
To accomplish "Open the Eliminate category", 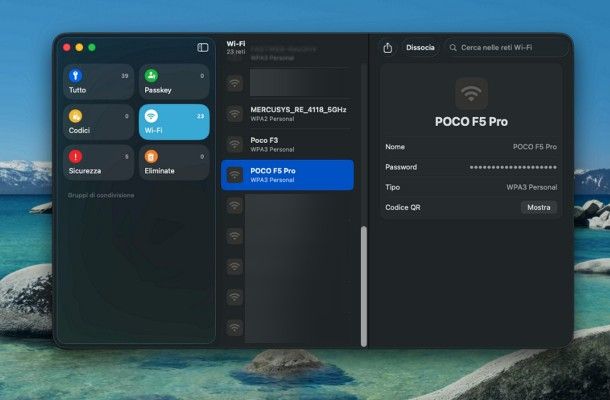I will (174, 163).
